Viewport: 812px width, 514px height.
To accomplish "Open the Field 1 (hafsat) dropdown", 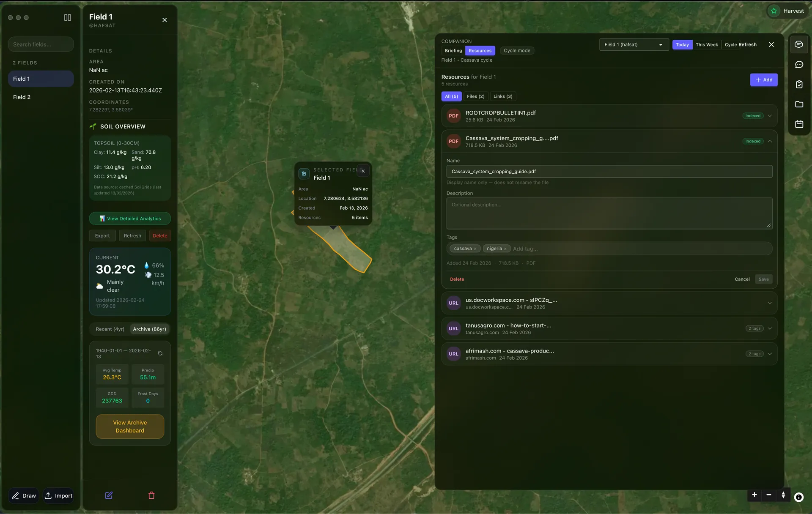I will pyautogui.click(x=634, y=45).
